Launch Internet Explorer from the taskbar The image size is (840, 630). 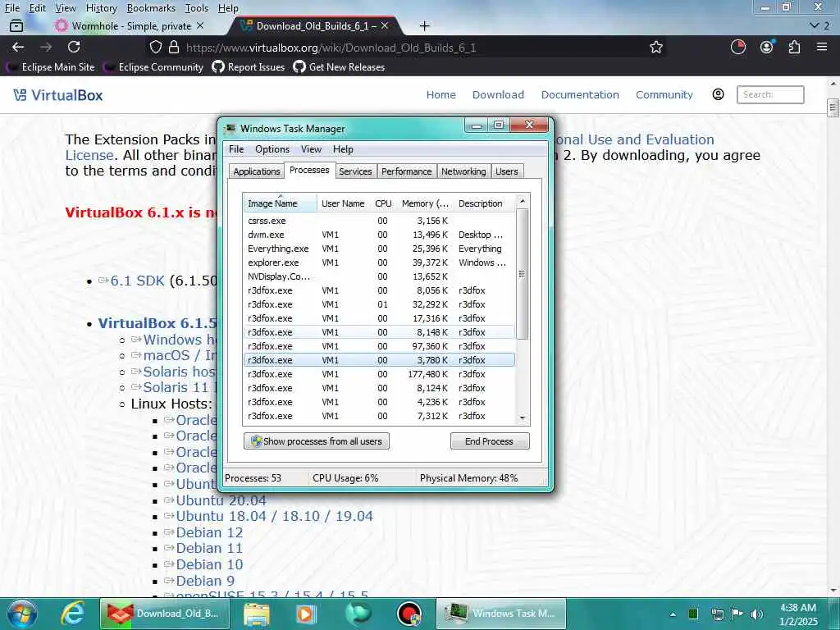(72, 614)
